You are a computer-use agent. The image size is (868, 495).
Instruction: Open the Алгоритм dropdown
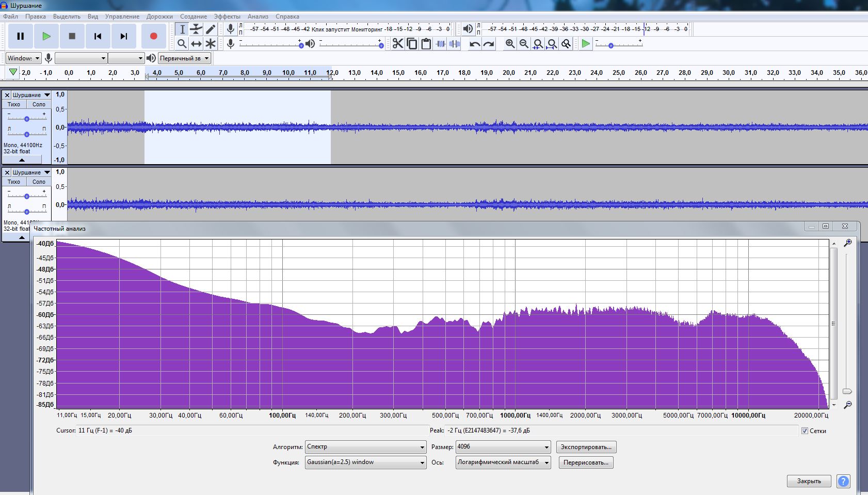pos(366,447)
